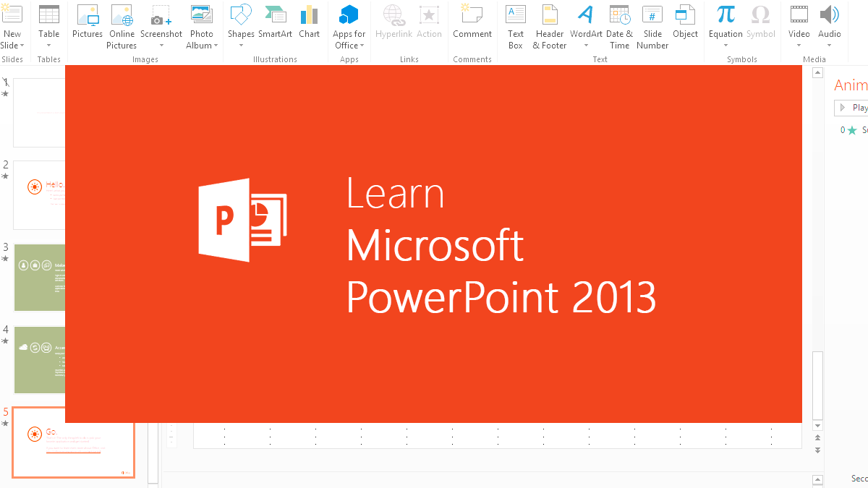Viewport: 868px width, 488px height.
Task: Insert Pictures from file
Action: tap(88, 21)
